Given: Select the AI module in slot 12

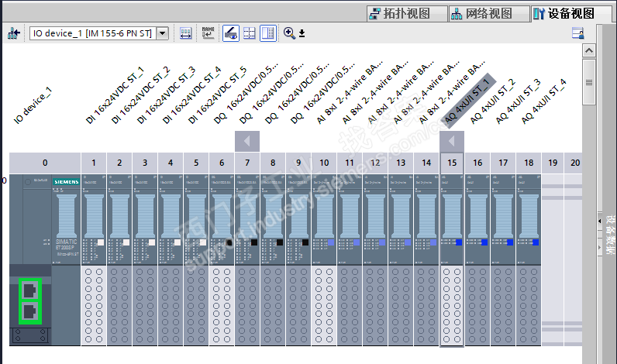Looking at the screenshot, I should coord(375,220).
